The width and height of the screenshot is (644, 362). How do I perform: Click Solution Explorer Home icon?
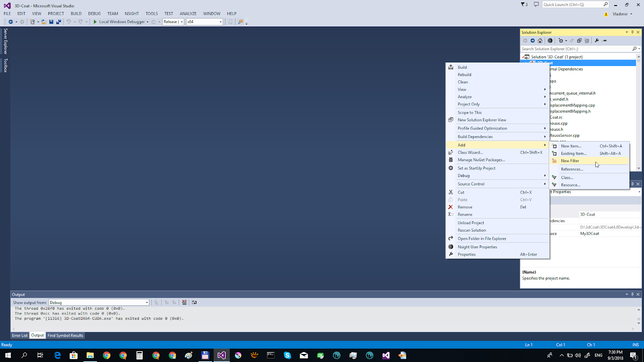pyautogui.click(x=540, y=41)
